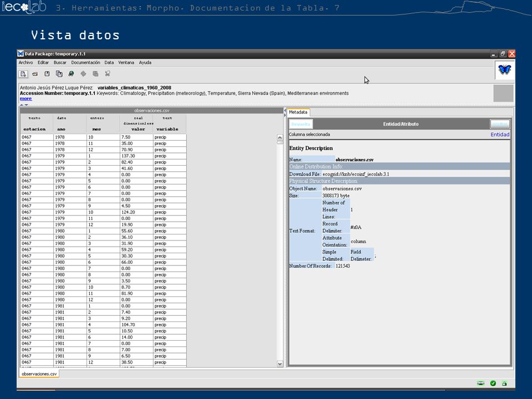Click the 'Columna seleccionada' label

(x=309, y=135)
